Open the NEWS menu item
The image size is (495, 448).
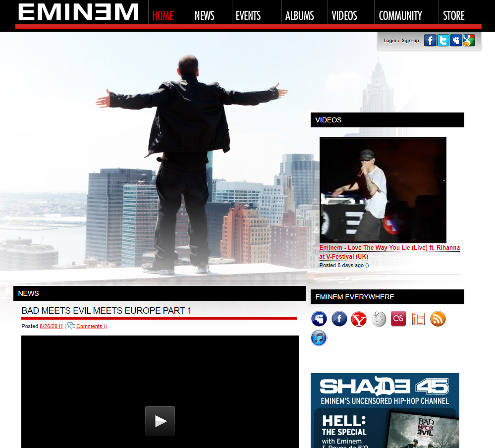click(204, 15)
